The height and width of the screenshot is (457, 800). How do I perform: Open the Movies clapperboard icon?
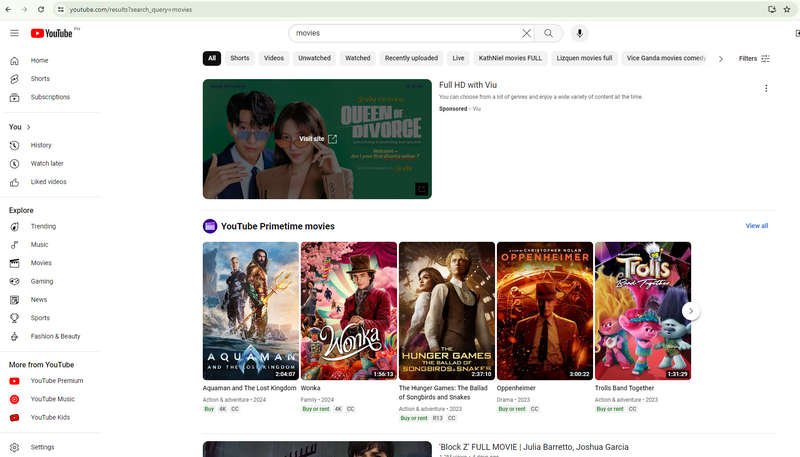pyautogui.click(x=14, y=263)
